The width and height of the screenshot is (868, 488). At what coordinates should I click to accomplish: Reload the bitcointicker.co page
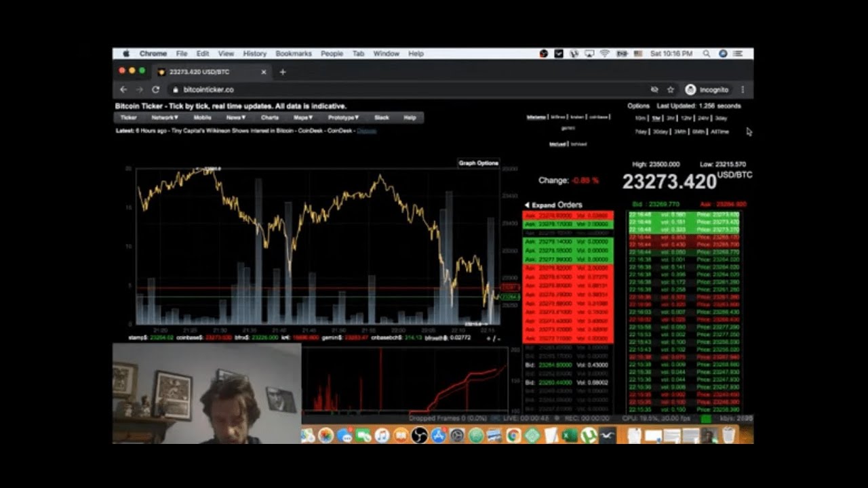(x=155, y=89)
